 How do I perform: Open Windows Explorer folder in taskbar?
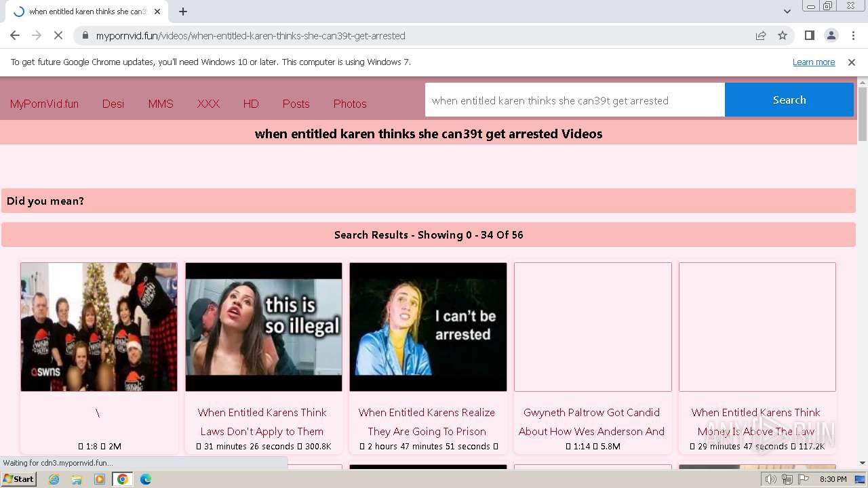pos(77,479)
